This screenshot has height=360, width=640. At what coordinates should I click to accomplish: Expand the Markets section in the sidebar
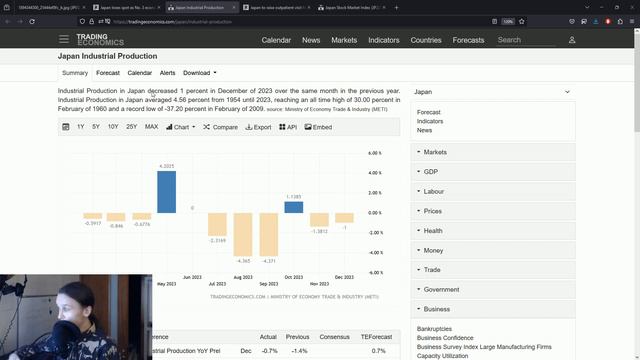point(493,152)
